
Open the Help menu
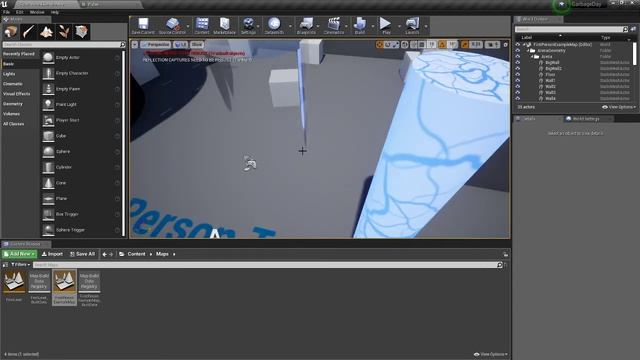[55, 12]
